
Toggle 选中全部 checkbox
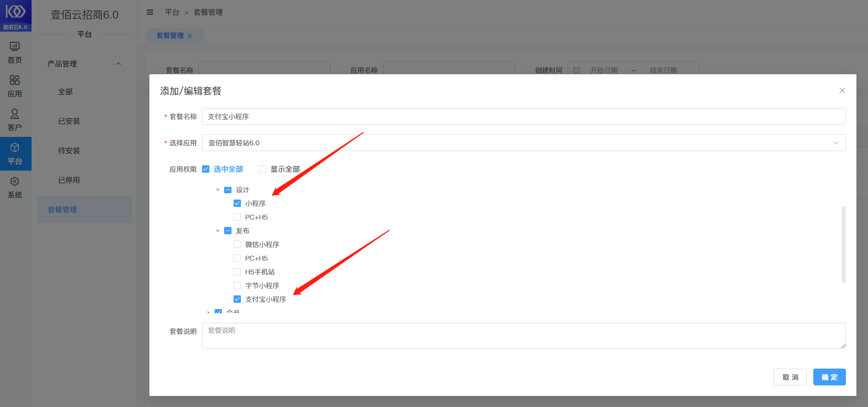point(206,169)
